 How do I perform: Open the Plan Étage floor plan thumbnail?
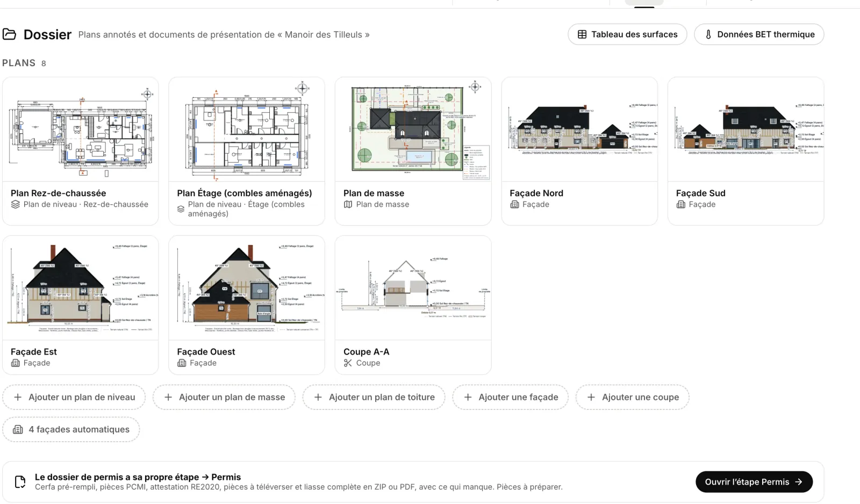tap(247, 129)
